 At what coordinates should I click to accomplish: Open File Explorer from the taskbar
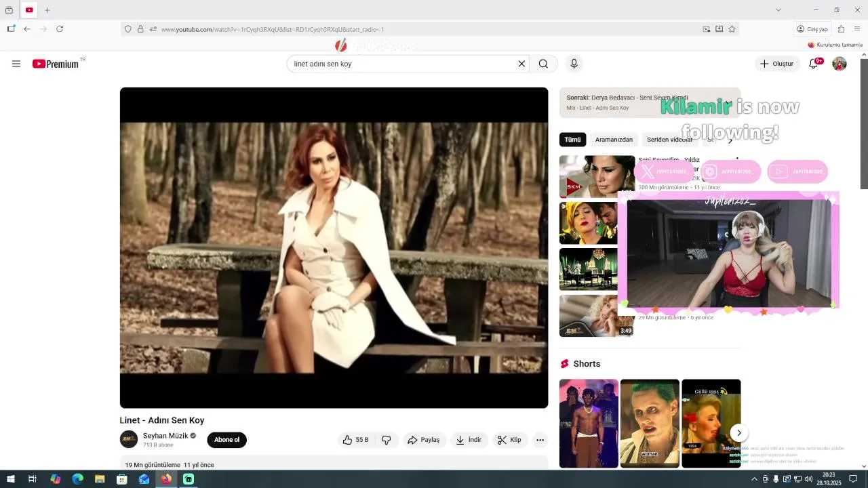click(x=100, y=479)
